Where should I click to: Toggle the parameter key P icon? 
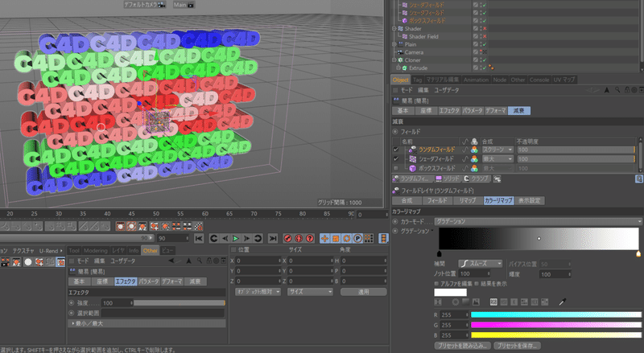pos(357,238)
